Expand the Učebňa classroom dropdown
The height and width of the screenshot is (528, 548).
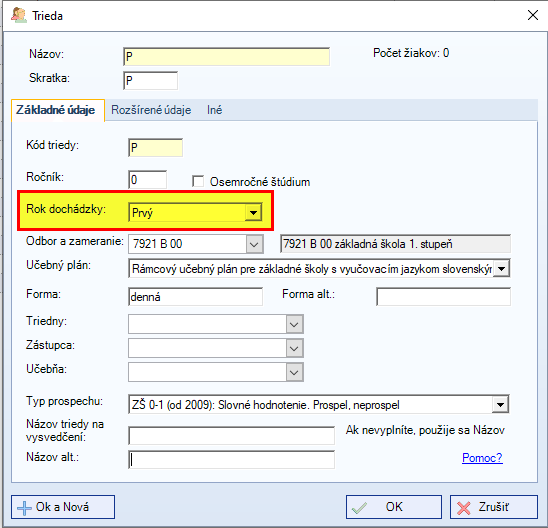(294, 372)
